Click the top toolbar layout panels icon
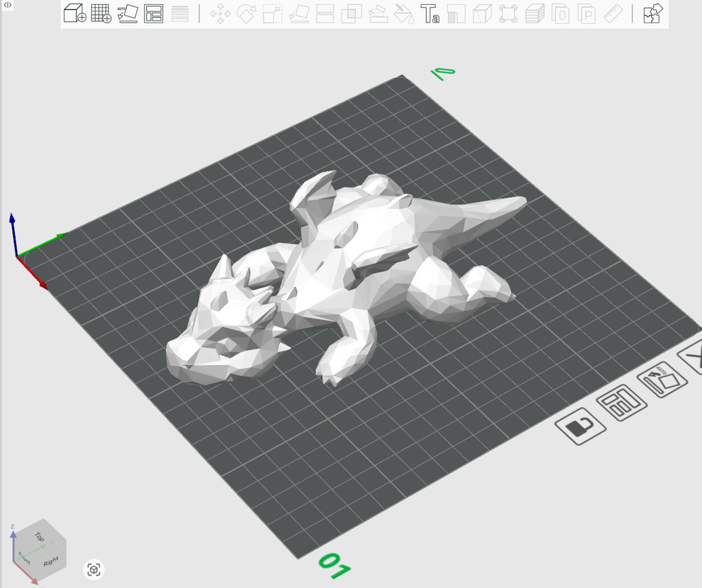 [154, 13]
